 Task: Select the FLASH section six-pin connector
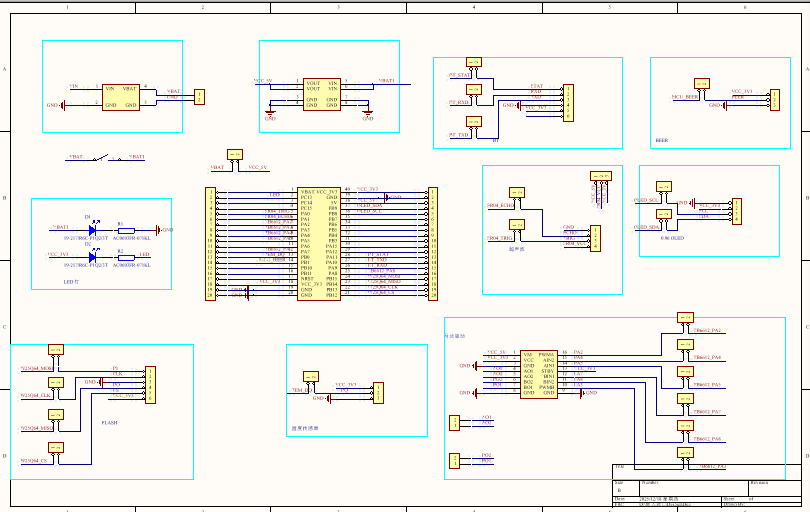tap(150, 385)
